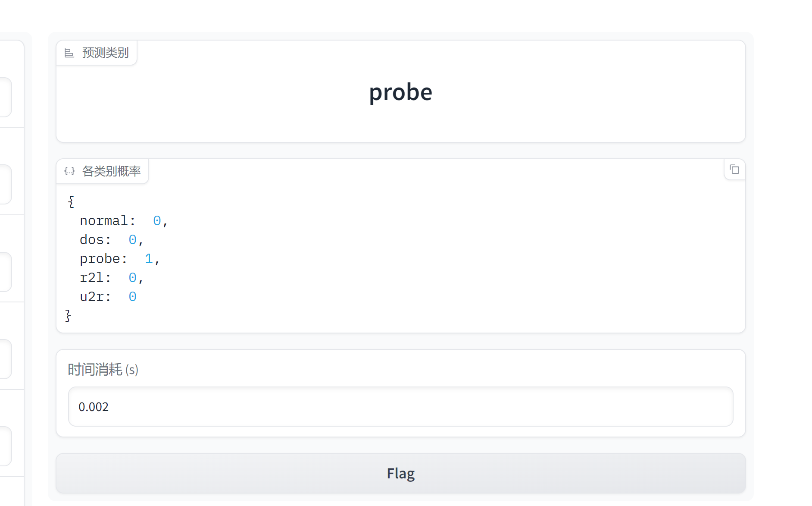The height and width of the screenshot is (506, 812).
Task: Click the bar chart icon beside 预测类别
Action: [69, 53]
